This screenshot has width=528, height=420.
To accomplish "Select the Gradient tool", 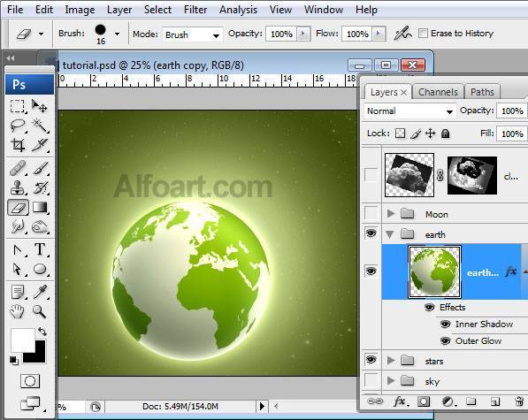I will 40,207.
